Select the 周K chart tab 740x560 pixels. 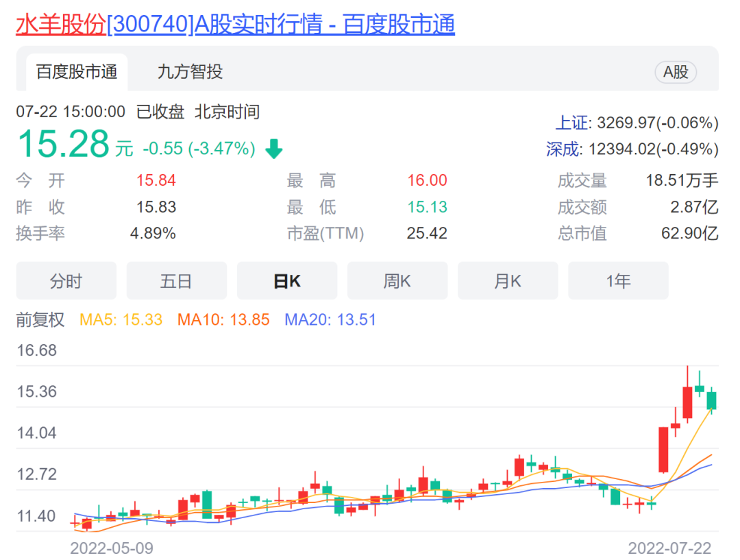tap(397, 281)
